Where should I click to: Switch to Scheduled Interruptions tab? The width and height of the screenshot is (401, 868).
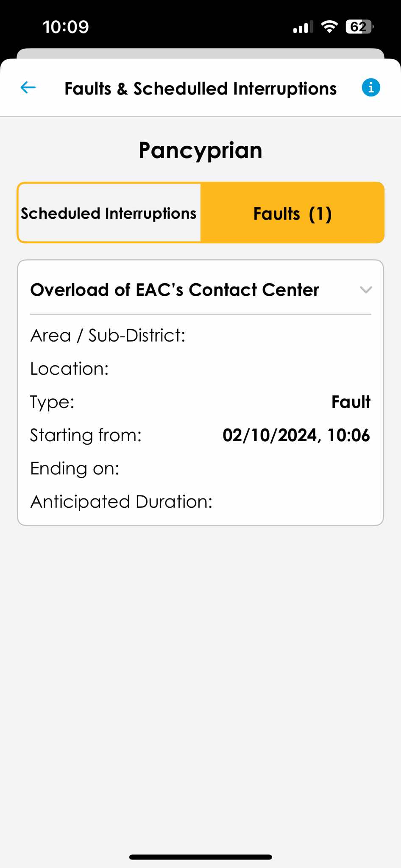click(109, 213)
